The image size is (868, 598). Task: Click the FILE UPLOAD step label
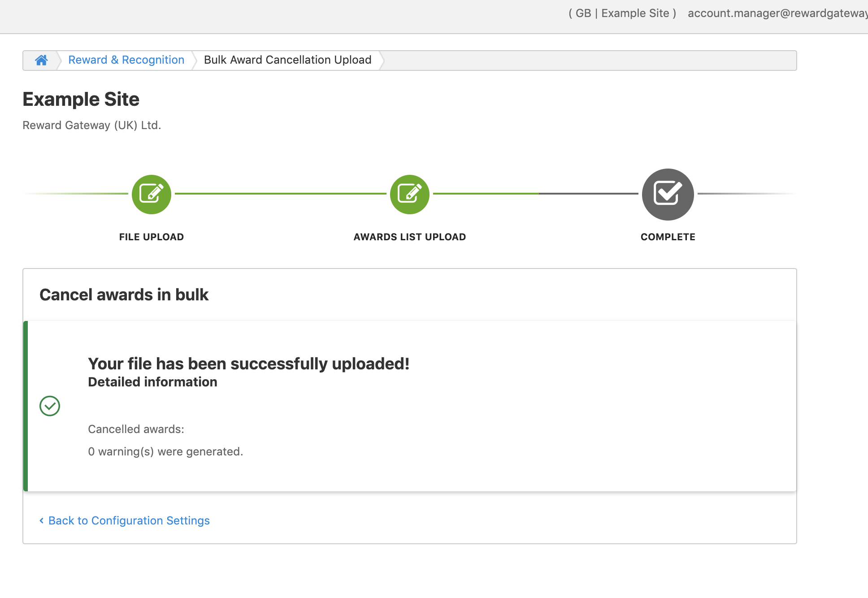pos(152,237)
